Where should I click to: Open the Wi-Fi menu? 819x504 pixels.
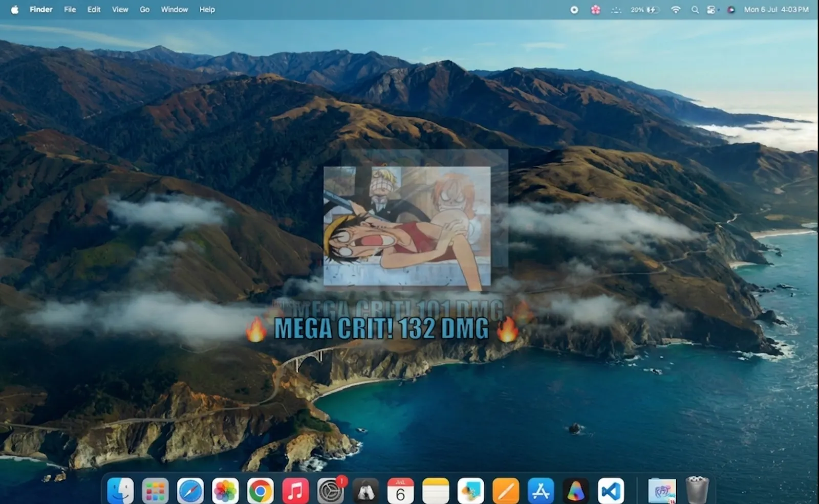(x=676, y=10)
